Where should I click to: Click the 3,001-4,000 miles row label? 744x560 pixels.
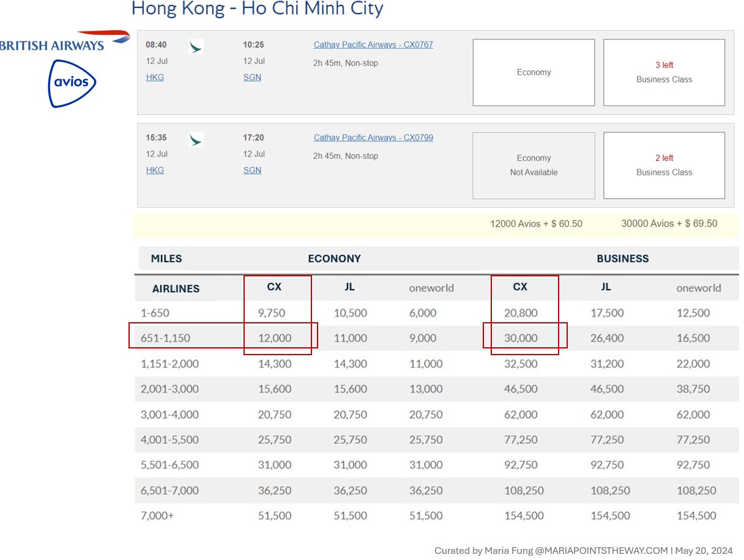click(170, 414)
